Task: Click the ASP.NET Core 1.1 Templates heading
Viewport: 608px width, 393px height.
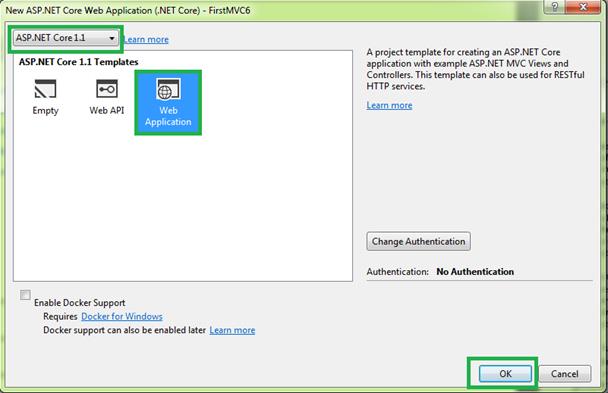Action: (79, 62)
